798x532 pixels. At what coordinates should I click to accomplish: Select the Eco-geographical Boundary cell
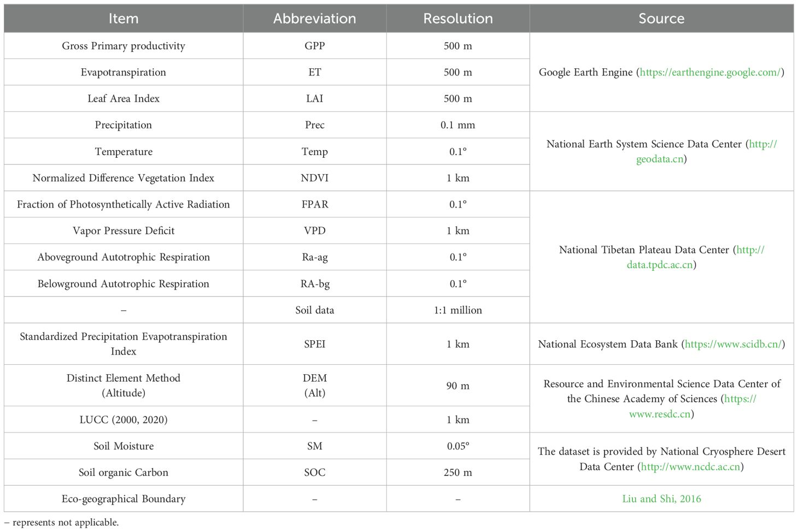tap(124, 499)
